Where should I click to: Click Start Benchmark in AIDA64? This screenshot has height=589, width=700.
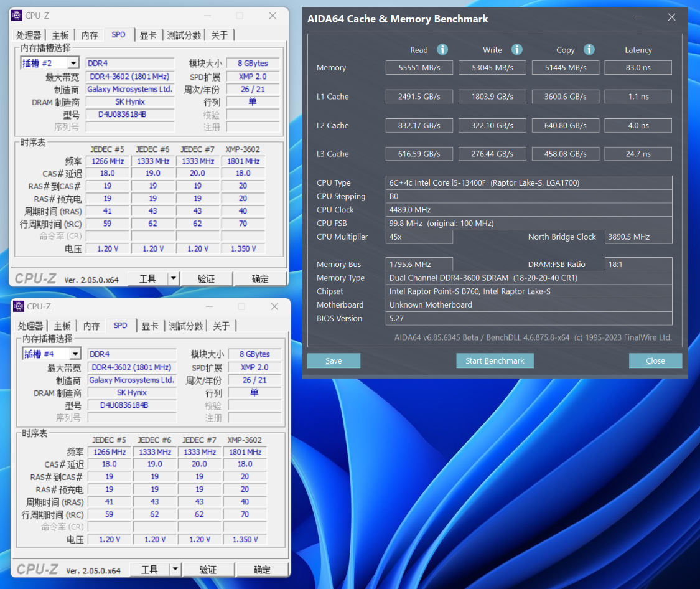coord(495,361)
